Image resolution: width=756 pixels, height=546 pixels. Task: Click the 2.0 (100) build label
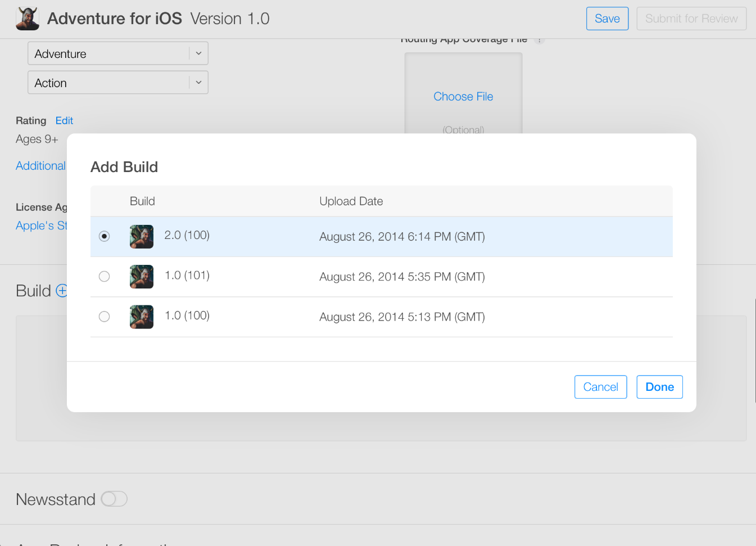coord(187,235)
